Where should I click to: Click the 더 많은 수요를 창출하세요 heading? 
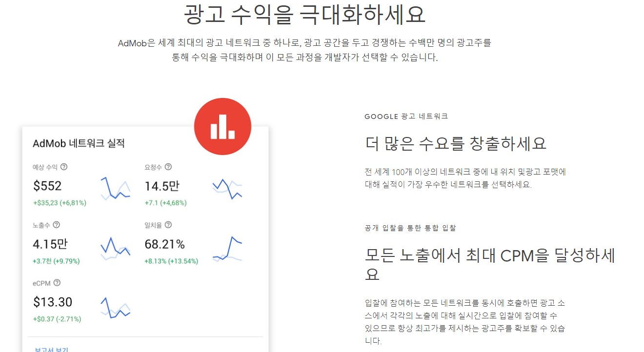[456, 143]
